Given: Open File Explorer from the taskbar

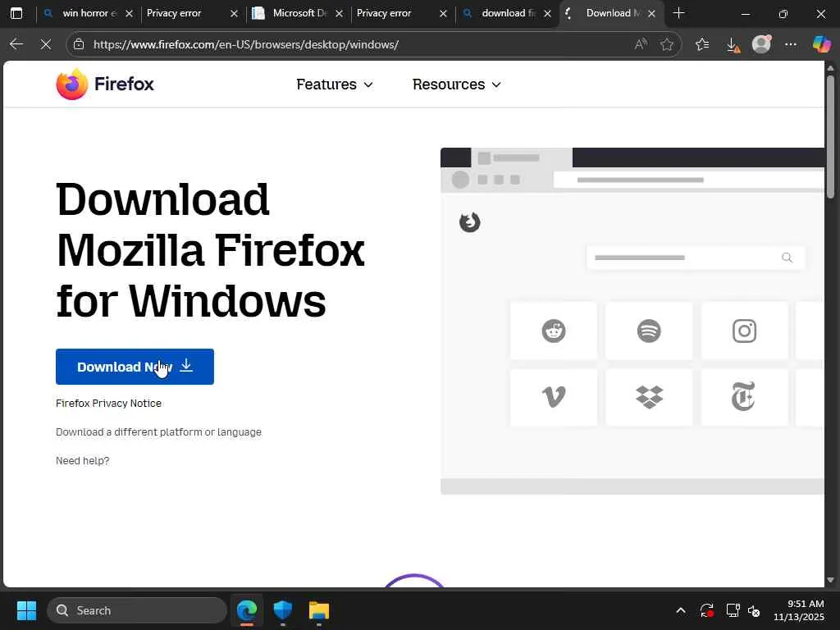Looking at the screenshot, I should pyautogui.click(x=319, y=610).
